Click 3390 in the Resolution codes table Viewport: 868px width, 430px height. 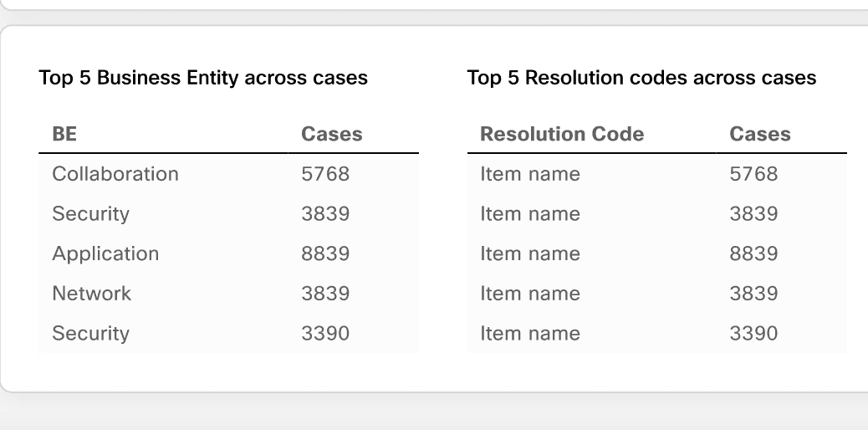[754, 334]
